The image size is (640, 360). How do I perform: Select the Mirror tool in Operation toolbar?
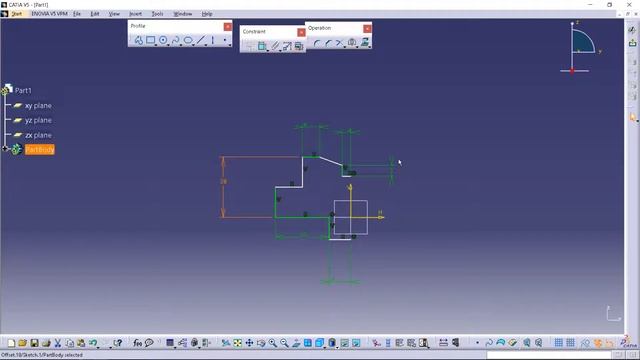352,42
